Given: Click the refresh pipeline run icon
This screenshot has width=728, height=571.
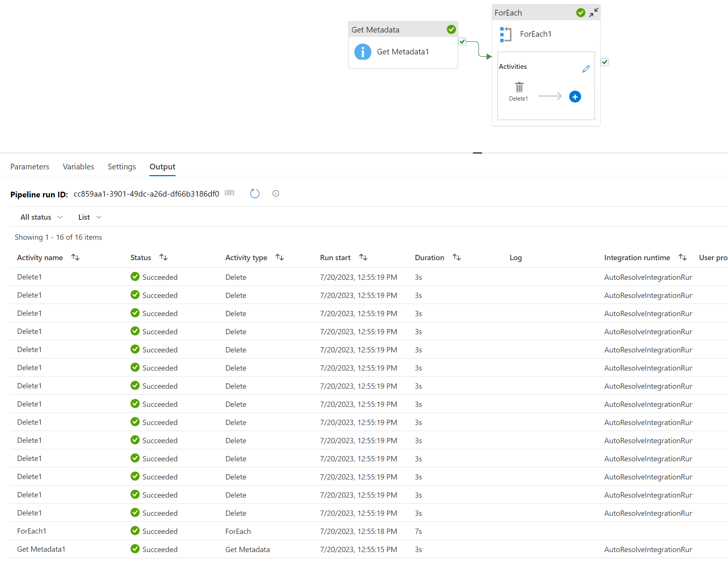Looking at the screenshot, I should [x=255, y=194].
